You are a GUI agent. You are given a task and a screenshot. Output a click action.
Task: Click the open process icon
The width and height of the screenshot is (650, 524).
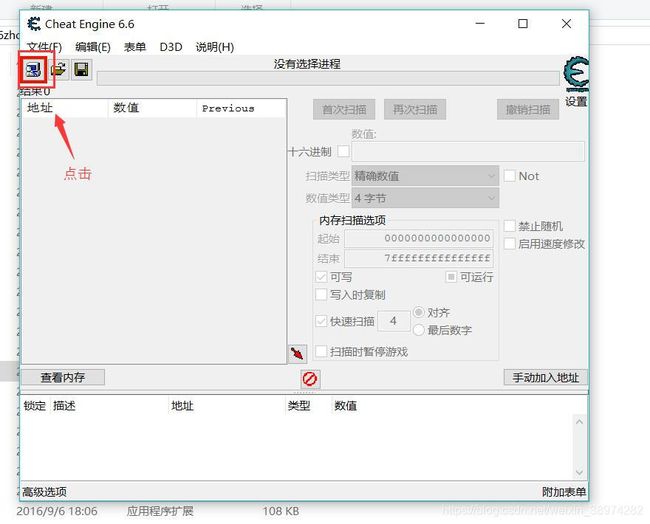pyautogui.click(x=35, y=70)
